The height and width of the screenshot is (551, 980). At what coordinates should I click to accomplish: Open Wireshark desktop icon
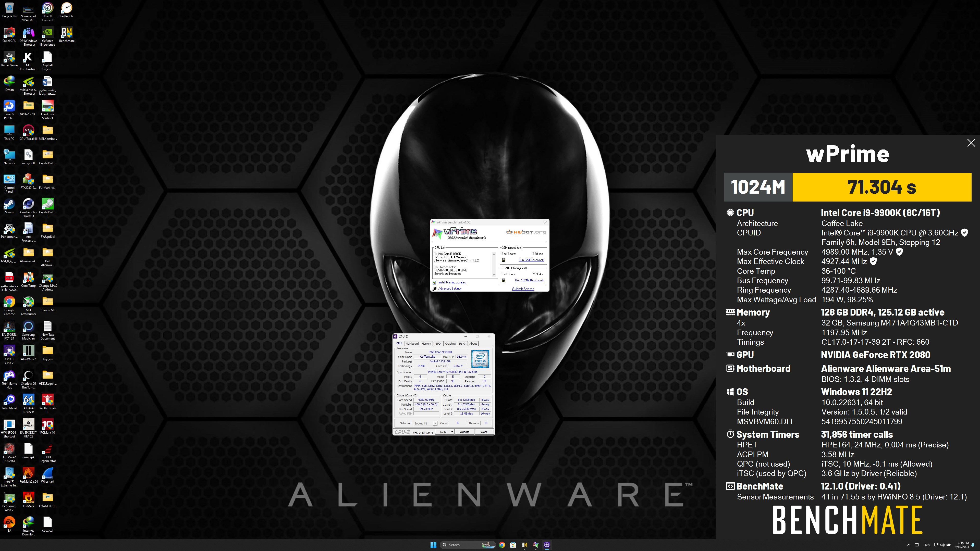click(47, 476)
